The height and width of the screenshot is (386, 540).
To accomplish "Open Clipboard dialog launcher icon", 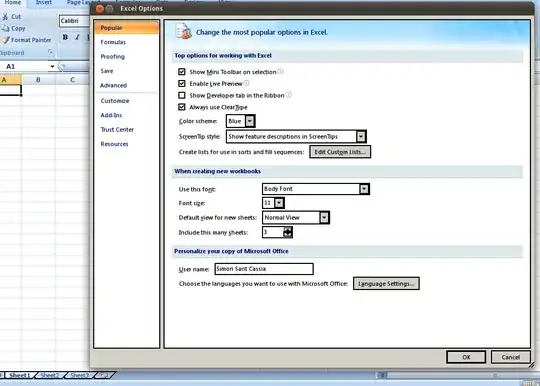I will click(x=50, y=52).
